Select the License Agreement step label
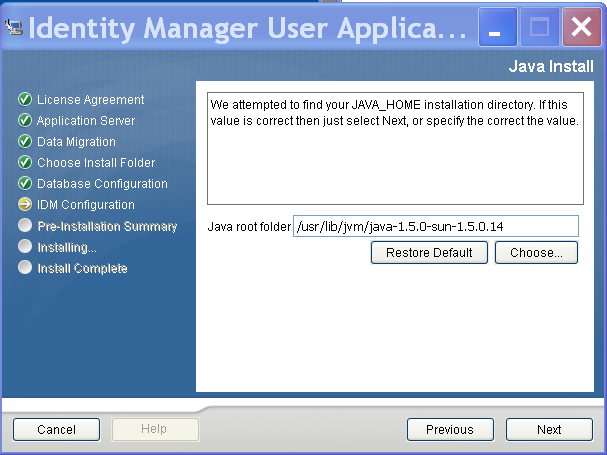The image size is (607, 455). [x=91, y=100]
